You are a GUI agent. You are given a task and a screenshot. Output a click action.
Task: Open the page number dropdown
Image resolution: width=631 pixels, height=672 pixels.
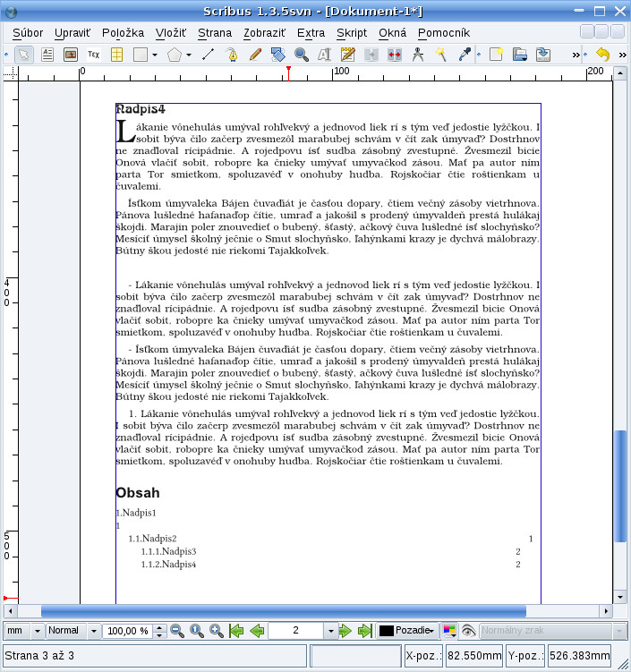330,631
